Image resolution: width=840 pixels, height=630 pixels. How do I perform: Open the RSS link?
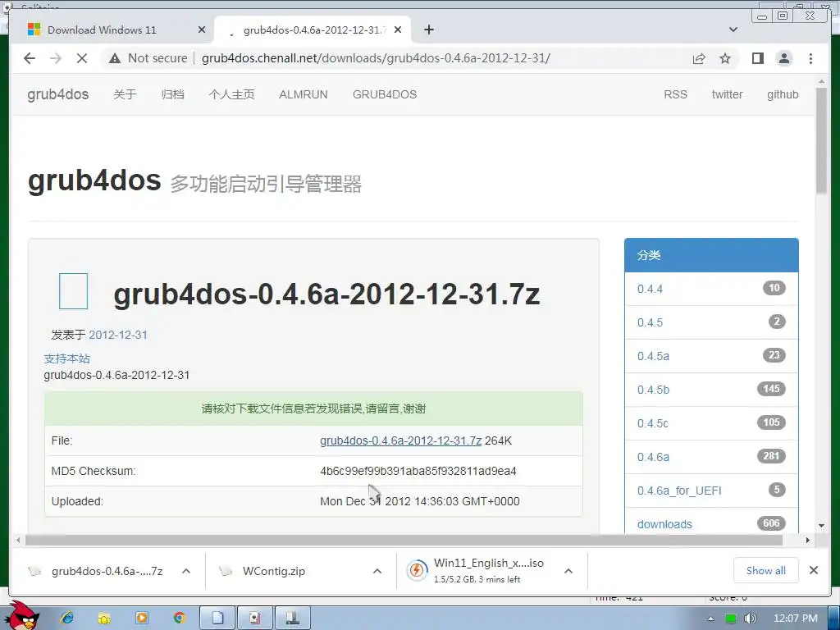pyautogui.click(x=675, y=94)
